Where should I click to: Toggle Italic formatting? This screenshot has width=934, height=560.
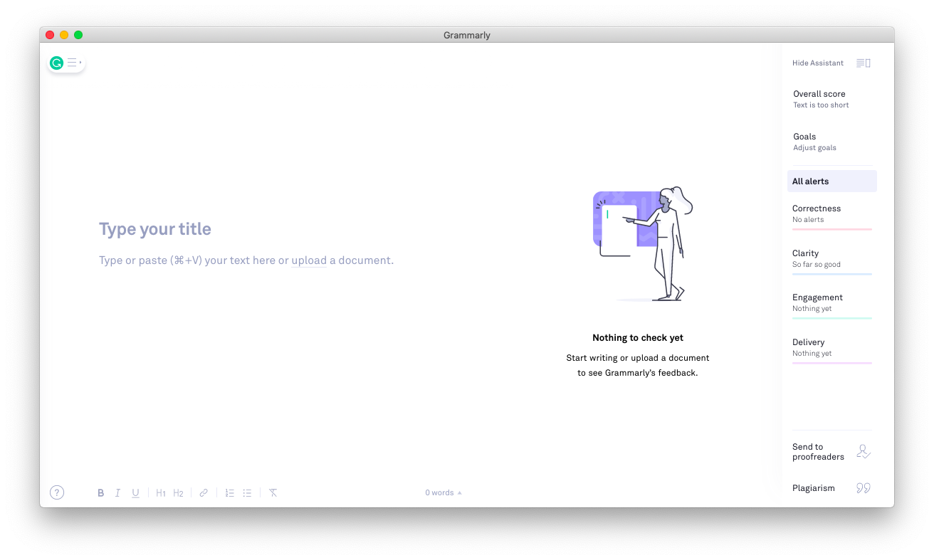(x=117, y=492)
